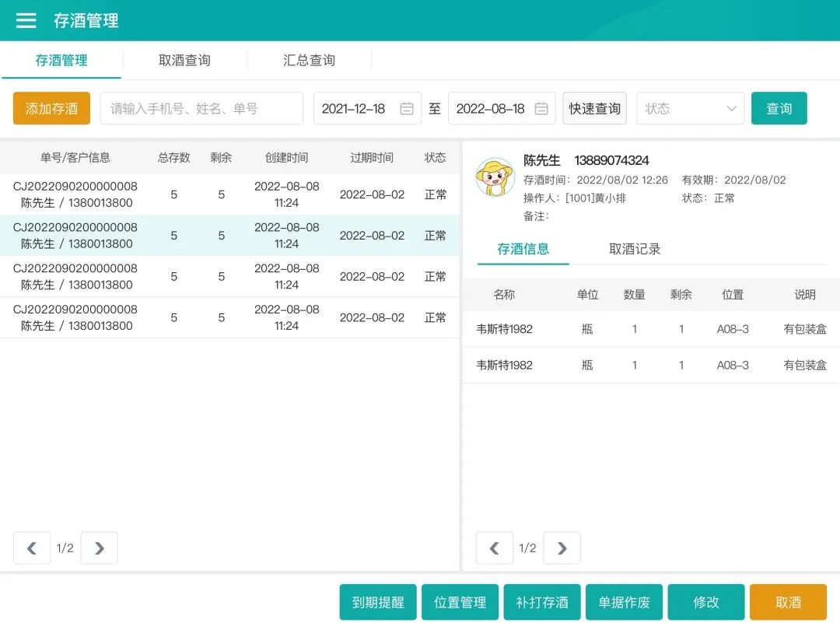Click calendar icon in end date field

(541, 109)
